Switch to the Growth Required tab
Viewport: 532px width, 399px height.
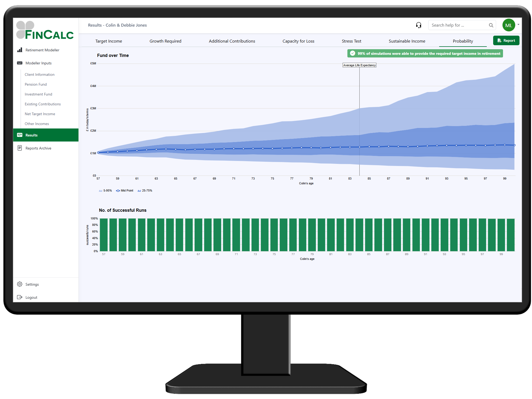[165, 41]
